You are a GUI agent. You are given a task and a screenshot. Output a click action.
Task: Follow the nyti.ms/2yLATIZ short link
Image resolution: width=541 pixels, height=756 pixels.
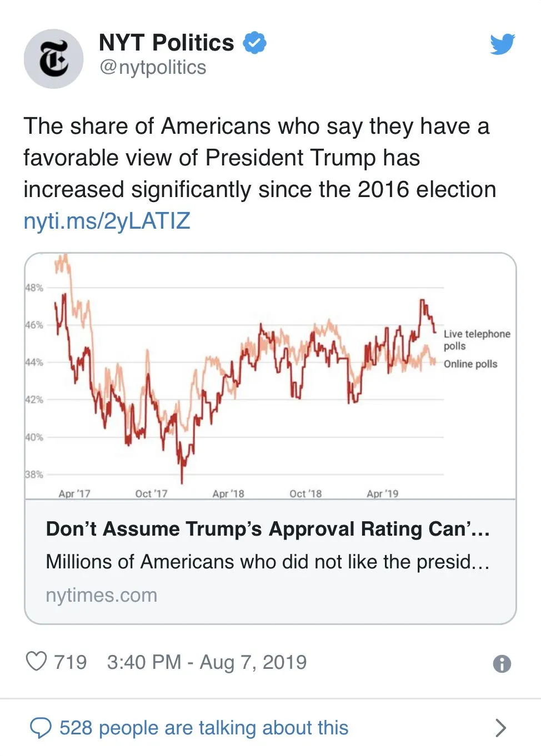pos(107,221)
